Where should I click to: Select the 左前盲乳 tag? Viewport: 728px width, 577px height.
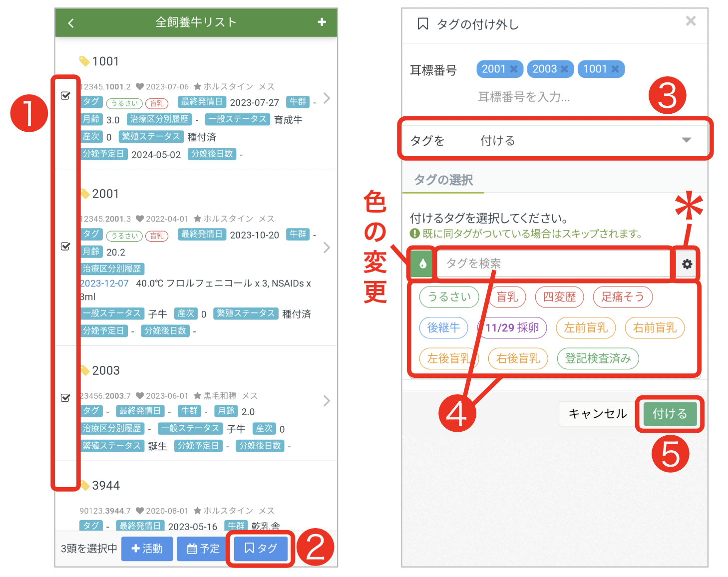coord(586,328)
